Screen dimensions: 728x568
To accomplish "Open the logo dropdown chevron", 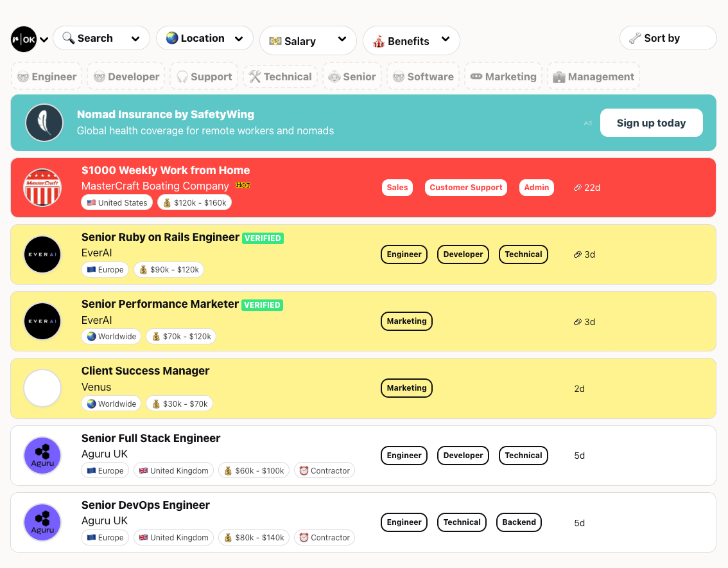I will (44, 39).
